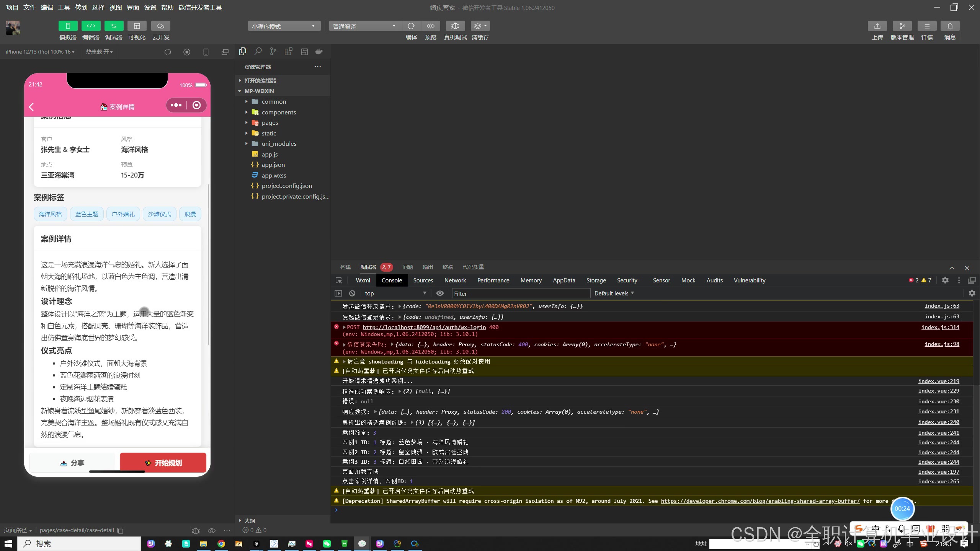Open the Default levels dropdown
Screen dimensions: 980x551
click(x=614, y=293)
